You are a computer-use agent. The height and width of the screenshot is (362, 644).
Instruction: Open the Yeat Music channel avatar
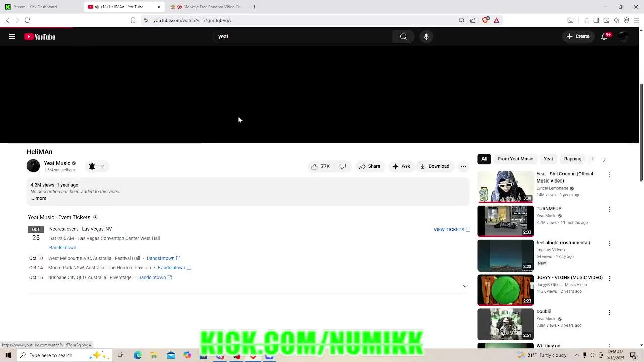[33, 166]
